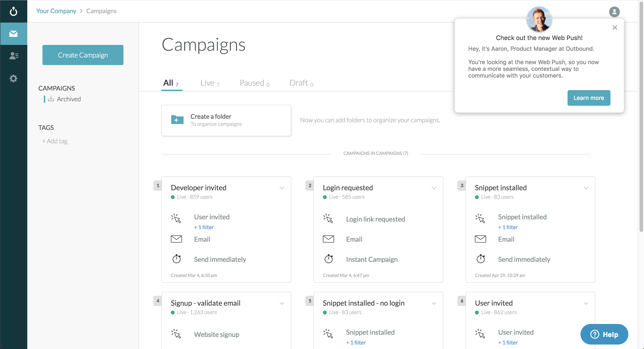
Task: Click 'Login link requested' trigger text
Action: pyautogui.click(x=375, y=219)
